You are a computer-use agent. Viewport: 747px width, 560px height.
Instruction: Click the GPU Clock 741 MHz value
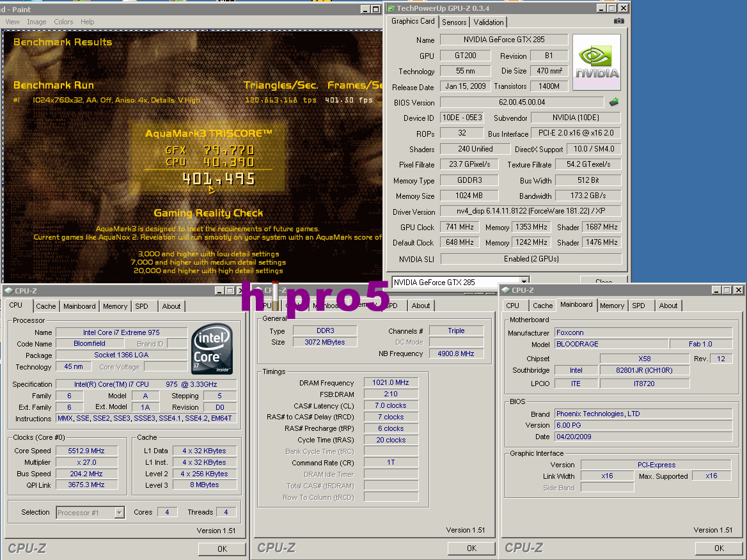tap(460, 227)
